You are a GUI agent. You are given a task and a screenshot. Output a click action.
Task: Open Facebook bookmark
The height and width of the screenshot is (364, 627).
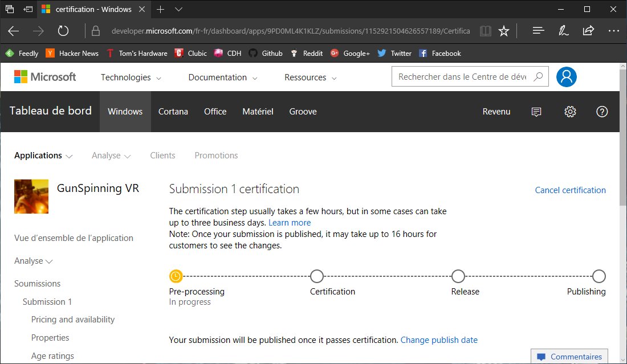440,53
